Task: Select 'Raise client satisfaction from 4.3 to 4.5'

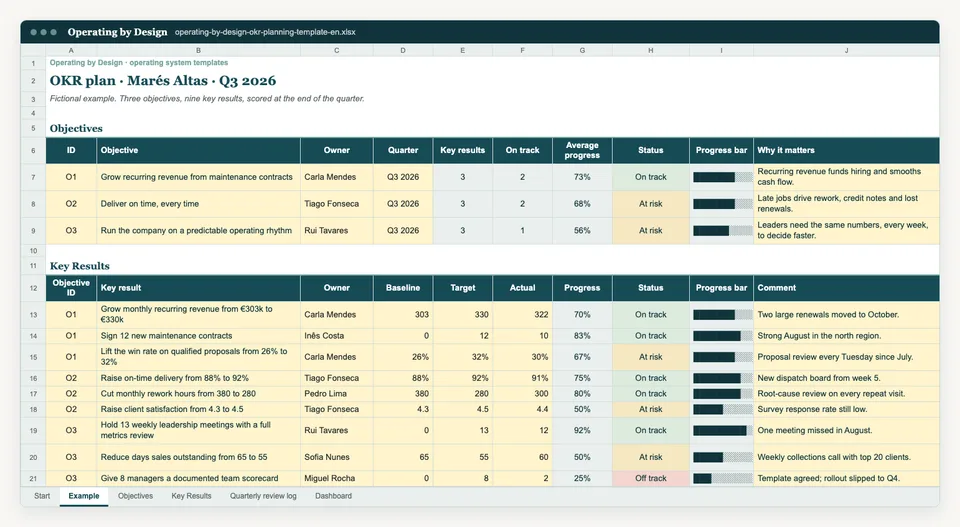Action: coord(198,409)
